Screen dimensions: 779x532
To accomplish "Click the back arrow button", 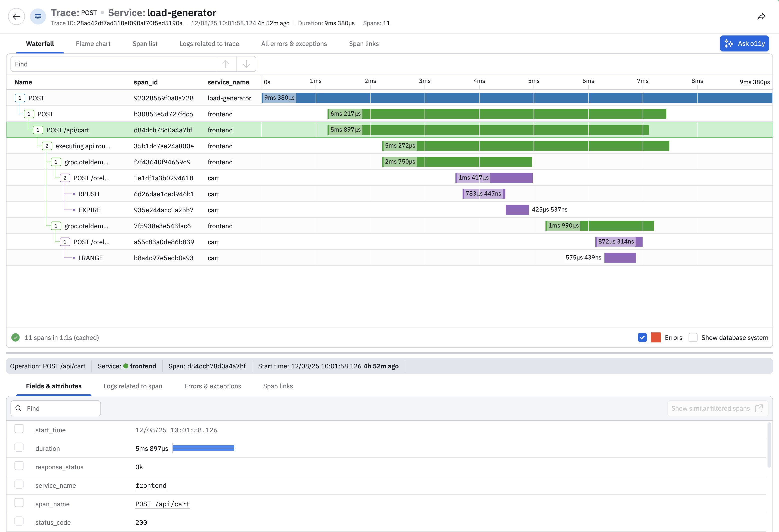I will tap(16, 17).
